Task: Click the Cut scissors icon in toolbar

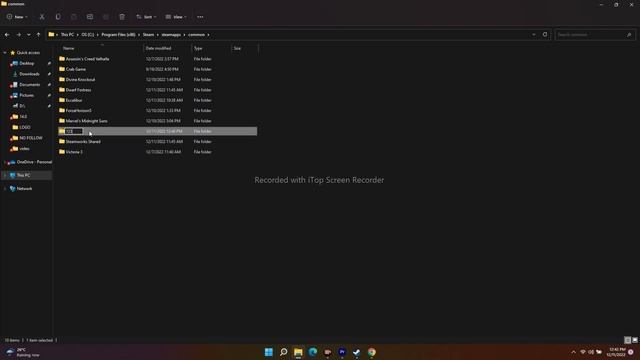Action: (x=42, y=17)
